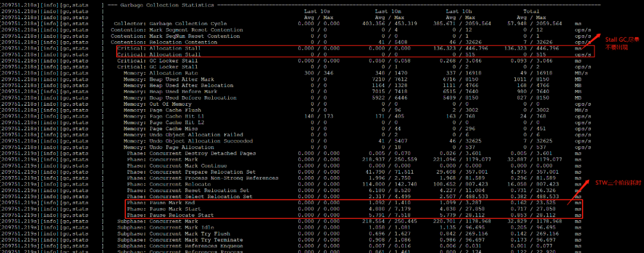Click "Concurrent Select Relocation Set" row label
This screenshot has height=253, width=644.
click(201, 197)
